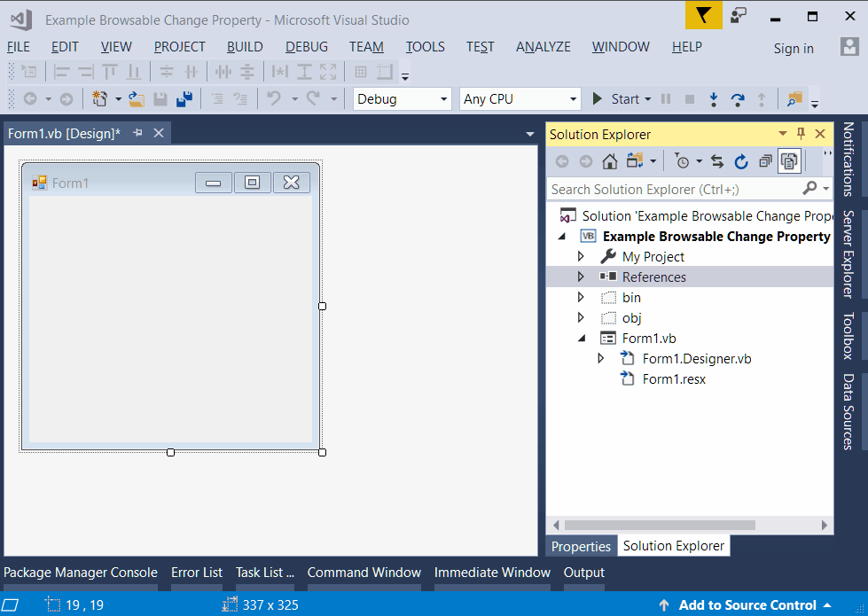Toggle pin on Form1.vb [Design] tab
Screen dimensions: 868x616
[137, 133]
